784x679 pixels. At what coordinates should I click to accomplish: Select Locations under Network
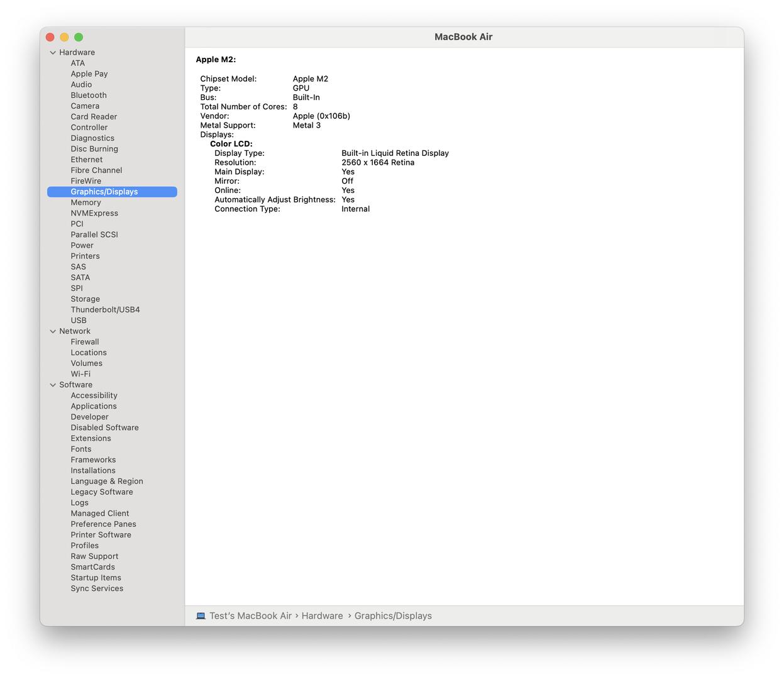pos(89,353)
